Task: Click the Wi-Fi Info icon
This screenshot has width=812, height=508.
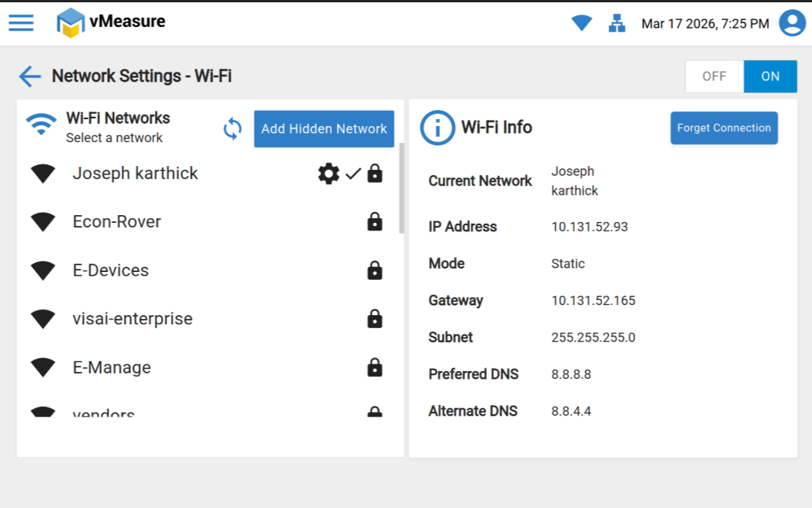Action: coord(438,128)
